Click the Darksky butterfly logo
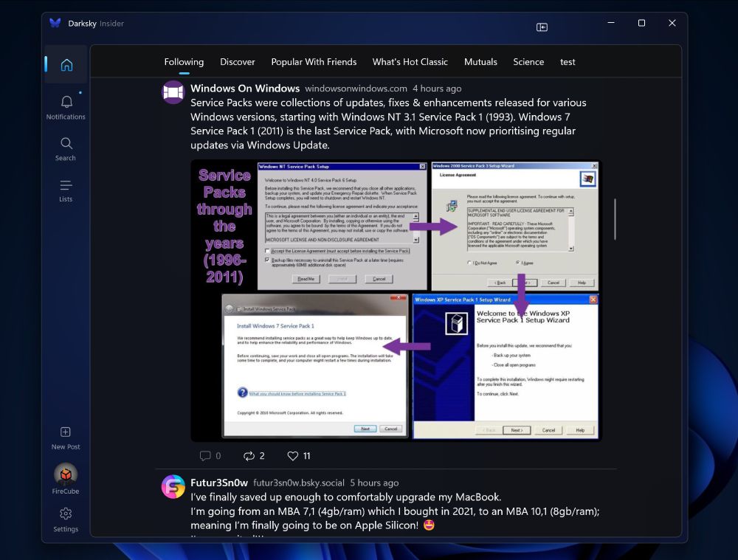The height and width of the screenshot is (560, 738). [x=55, y=23]
